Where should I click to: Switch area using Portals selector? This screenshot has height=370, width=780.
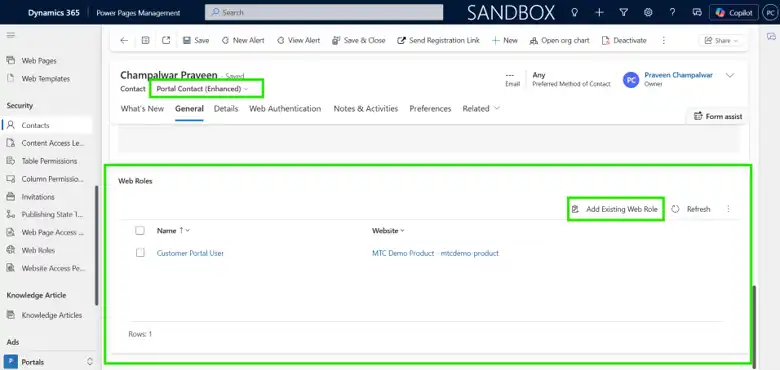49,362
